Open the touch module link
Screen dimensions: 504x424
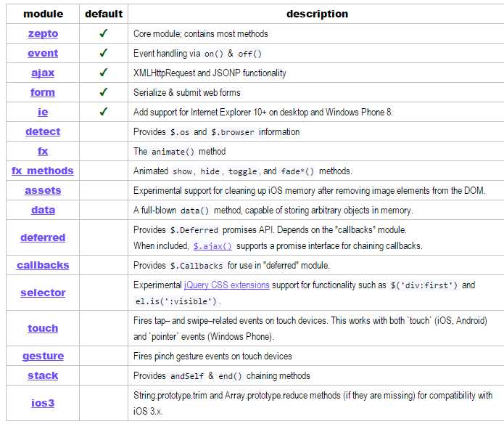tap(43, 328)
